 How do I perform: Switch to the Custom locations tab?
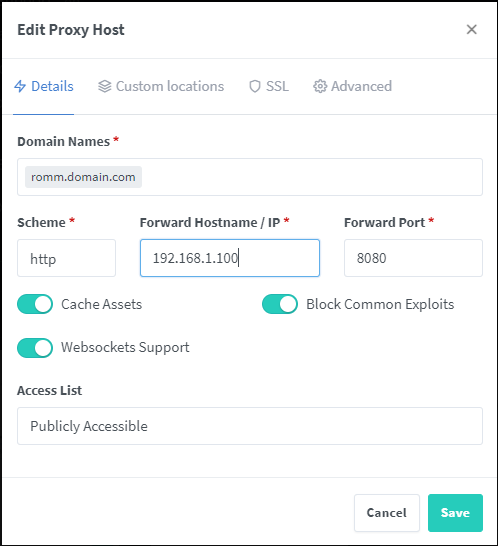coord(161,86)
